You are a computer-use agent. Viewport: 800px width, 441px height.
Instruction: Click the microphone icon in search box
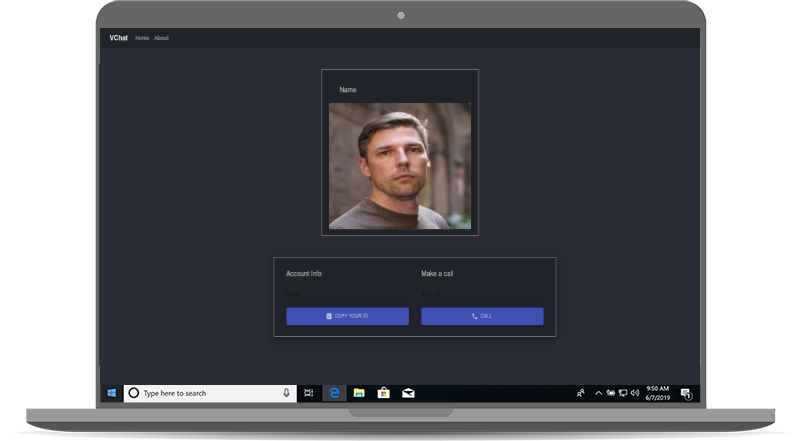tap(286, 393)
